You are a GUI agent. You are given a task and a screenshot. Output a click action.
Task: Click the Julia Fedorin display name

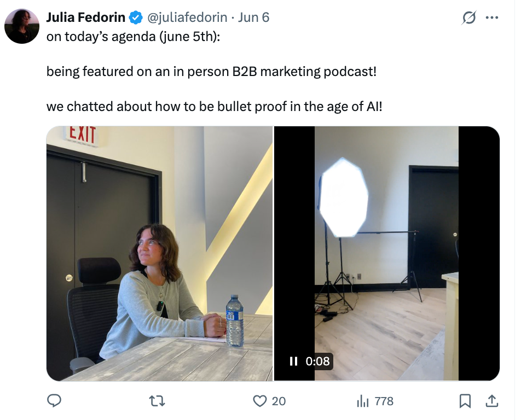tap(86, 17)
